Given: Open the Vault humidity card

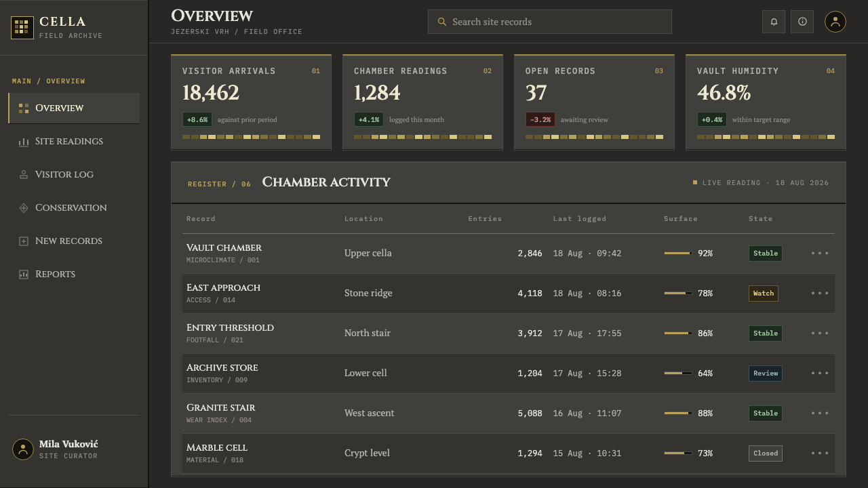Looking at the screenshot, I should [766, 102].
